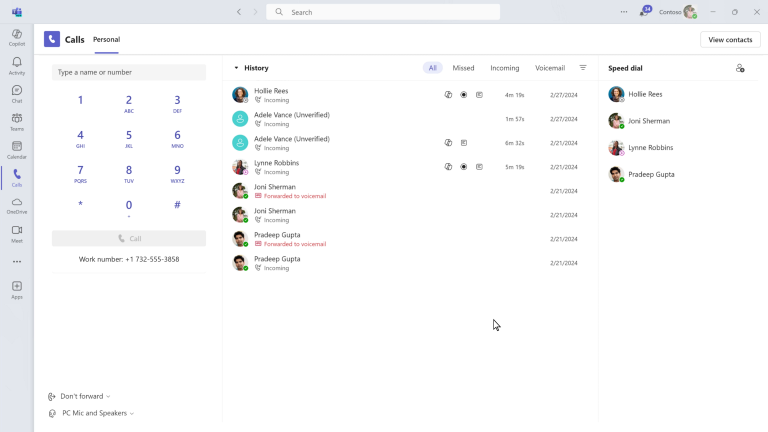Open Pradeep Gupta Incoming call entry
768x432 pixels.
(409, 263)
